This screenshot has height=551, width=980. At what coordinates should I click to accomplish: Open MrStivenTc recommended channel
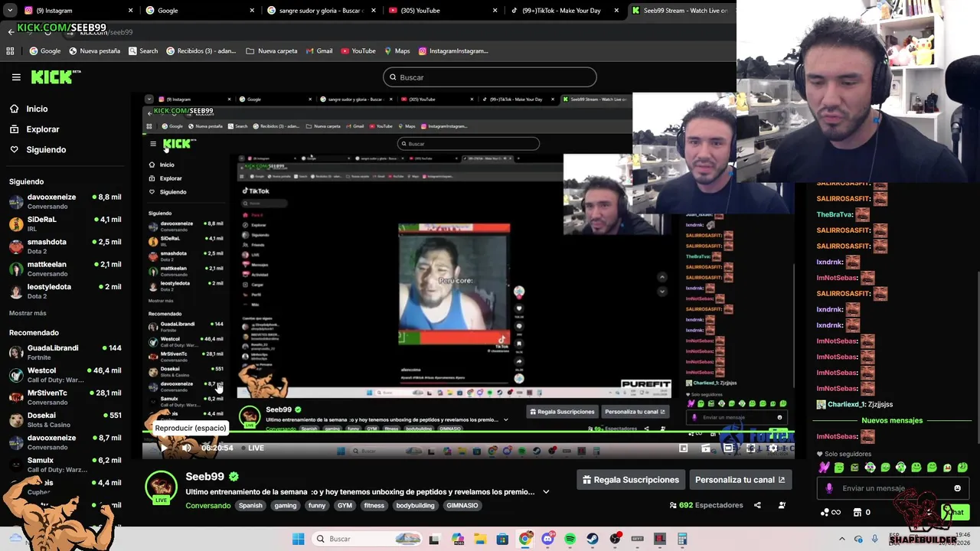(65, 397)
